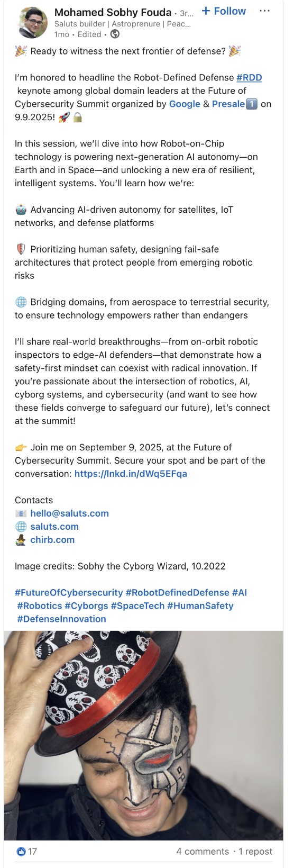Open the #FutureOfCybersecurity hashtag
Screen dimensions: 294x868
point(69,593)
